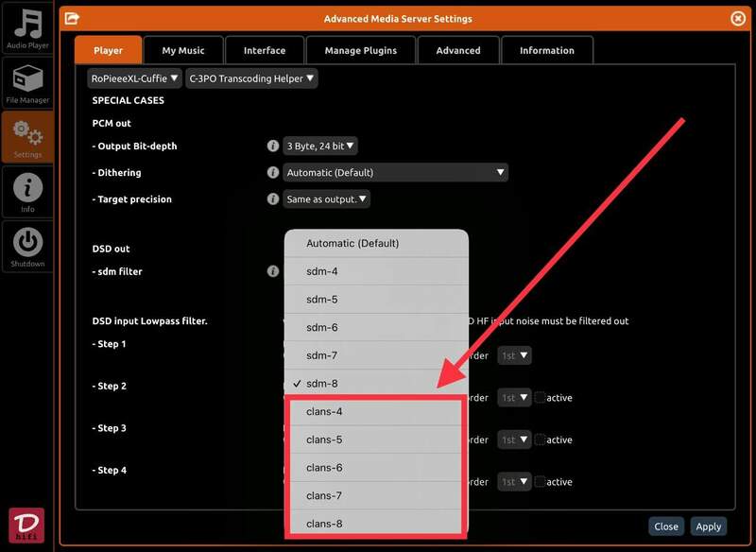Enable the Step 2 active checkbox
This screenshot has width=756, height=552.
pos(541,398)
